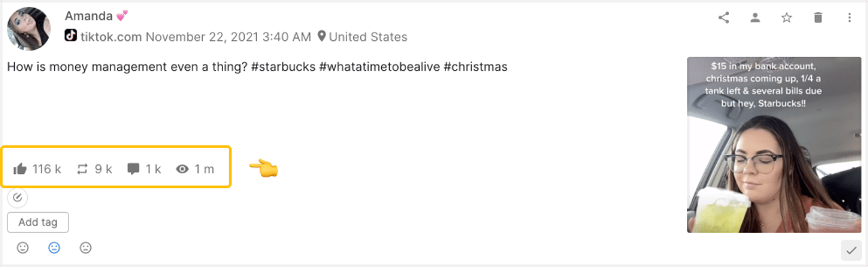This screenshot has height=267, width=868.
Task: Set sentiment to positive smiley face
Action: tap(23, 248)
